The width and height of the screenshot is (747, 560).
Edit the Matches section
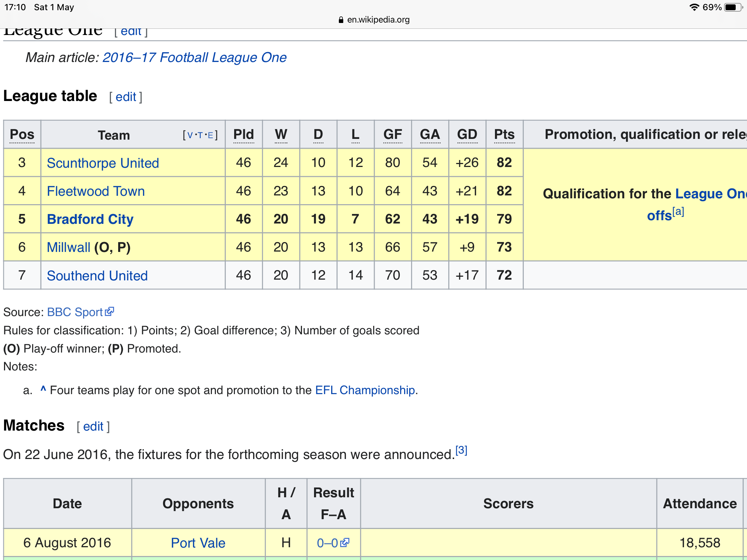tap(93, 426)
